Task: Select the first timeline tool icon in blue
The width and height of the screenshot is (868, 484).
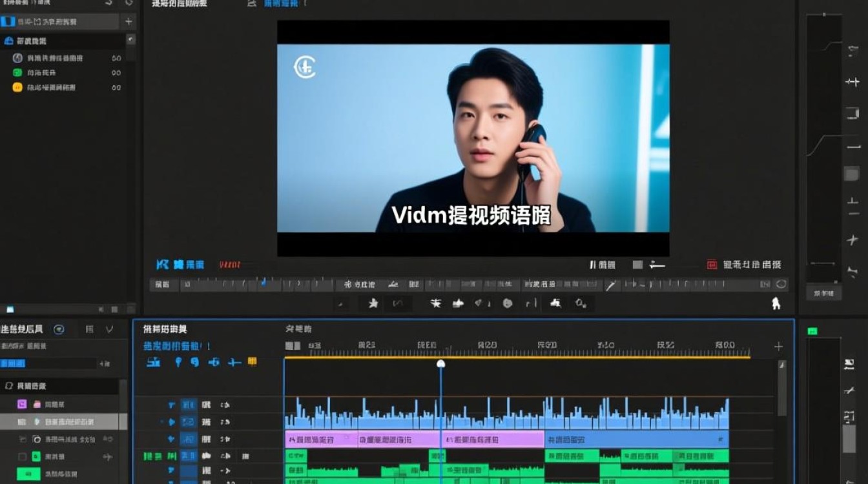Action: pos(153,362)
